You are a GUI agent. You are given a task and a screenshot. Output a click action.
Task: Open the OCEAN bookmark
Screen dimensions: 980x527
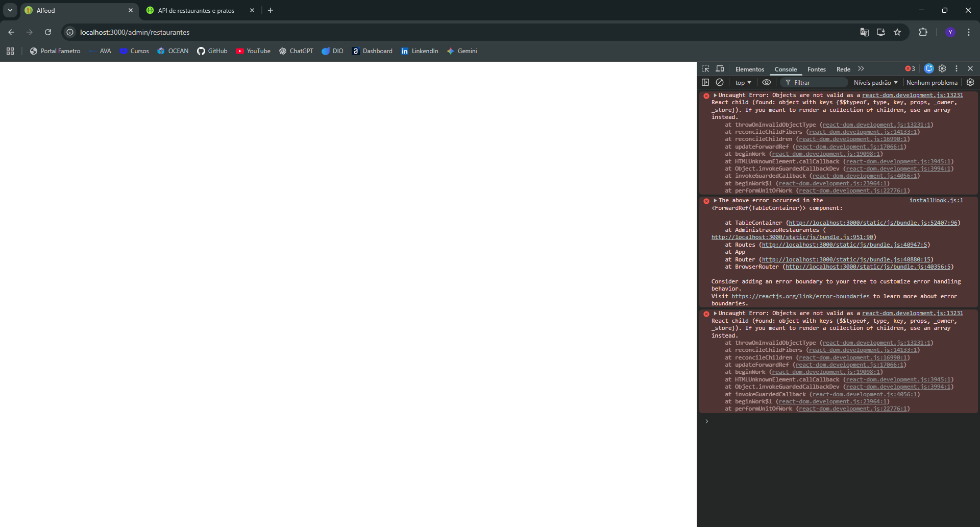pyautogui.click(x=173, y=51)
